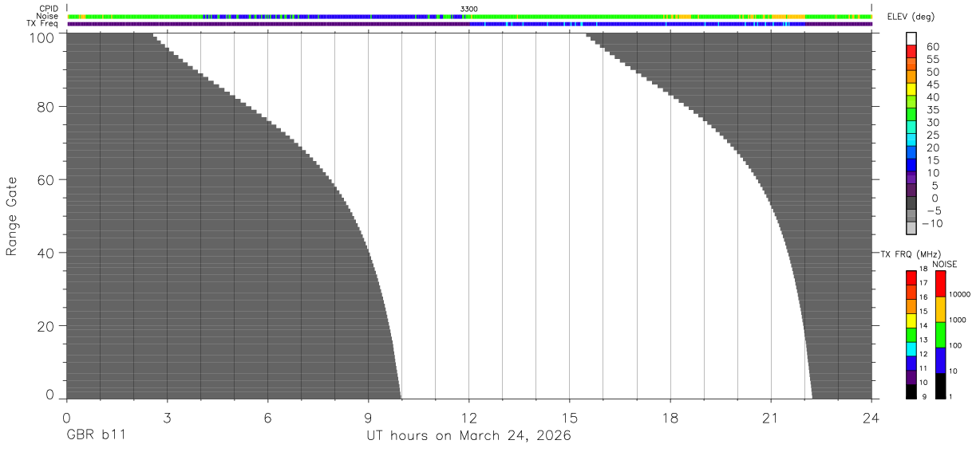Click the '10000' label on the NOISE scale
980x452 pixels.
[960, 295]
